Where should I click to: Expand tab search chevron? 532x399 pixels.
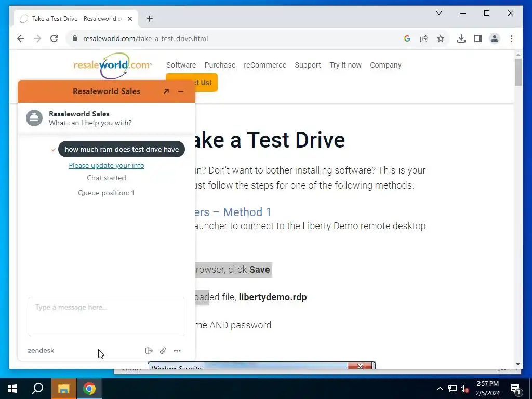[x=438, y=13]
